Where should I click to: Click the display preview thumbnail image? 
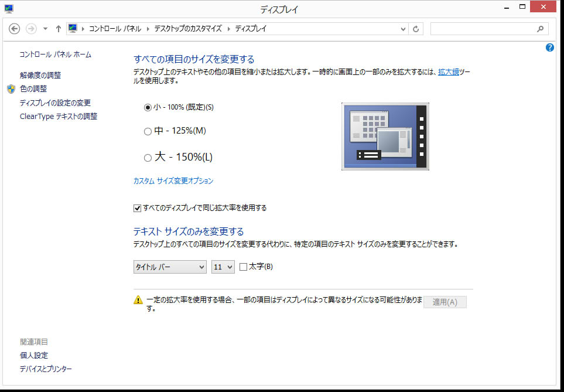point(385,137)
